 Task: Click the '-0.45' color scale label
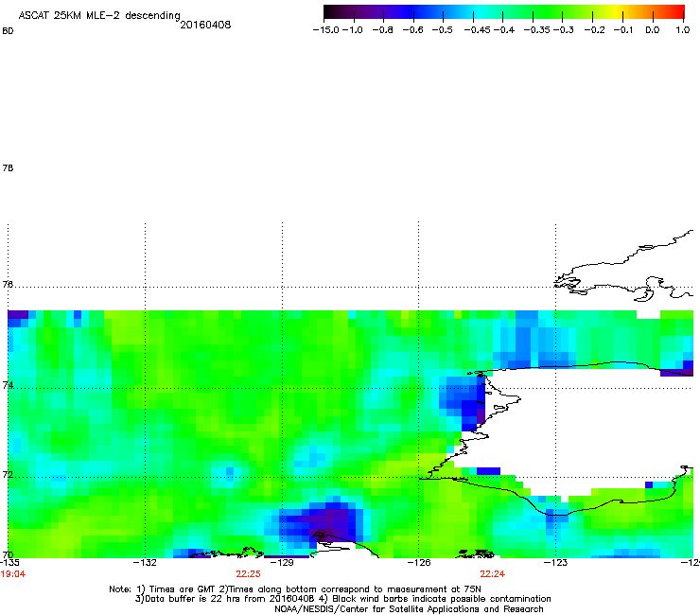click(478, 30)
